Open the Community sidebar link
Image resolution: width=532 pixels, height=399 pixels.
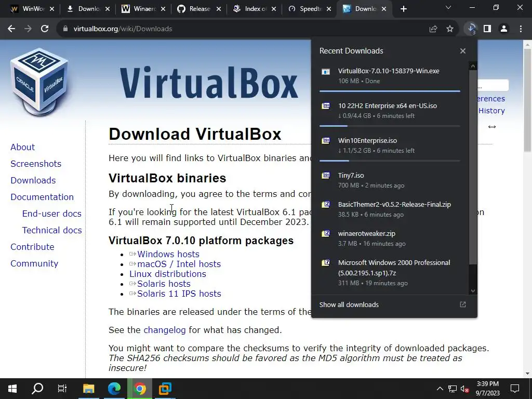34,263
